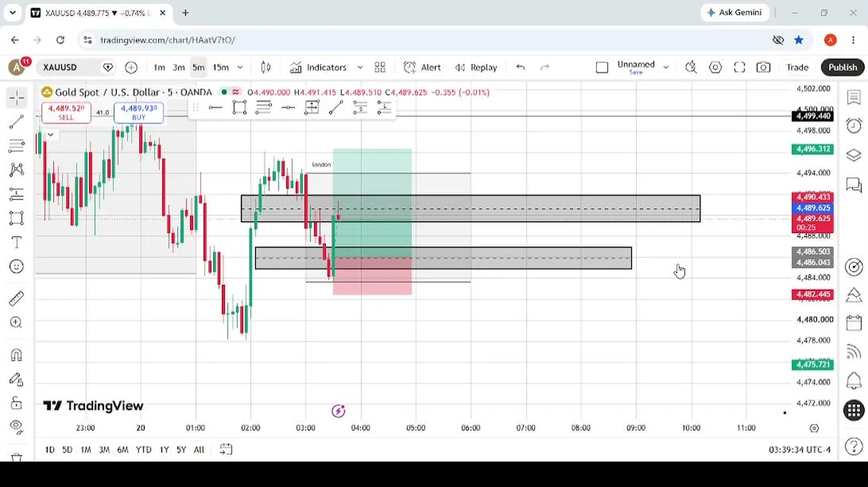Open the forecasting and measurement tools
868x487 pixels.
click(17, 194)
